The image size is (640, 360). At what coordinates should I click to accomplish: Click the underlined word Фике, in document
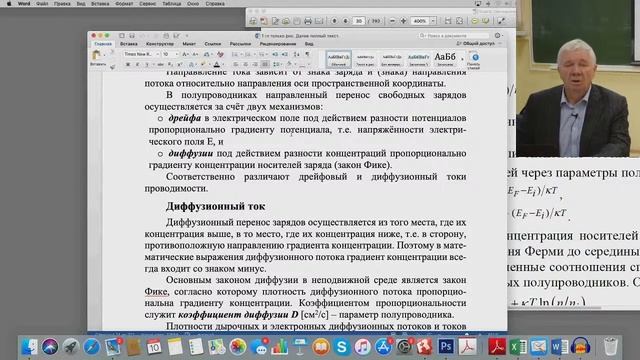pyautogui.click(x=156, y=292)
